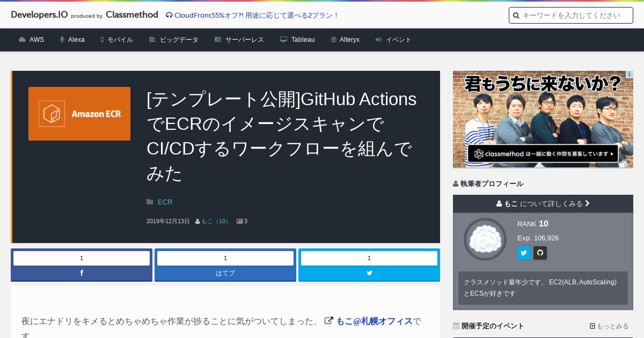
Task: Open the author's GitHub profile icon
Action: 540,253
